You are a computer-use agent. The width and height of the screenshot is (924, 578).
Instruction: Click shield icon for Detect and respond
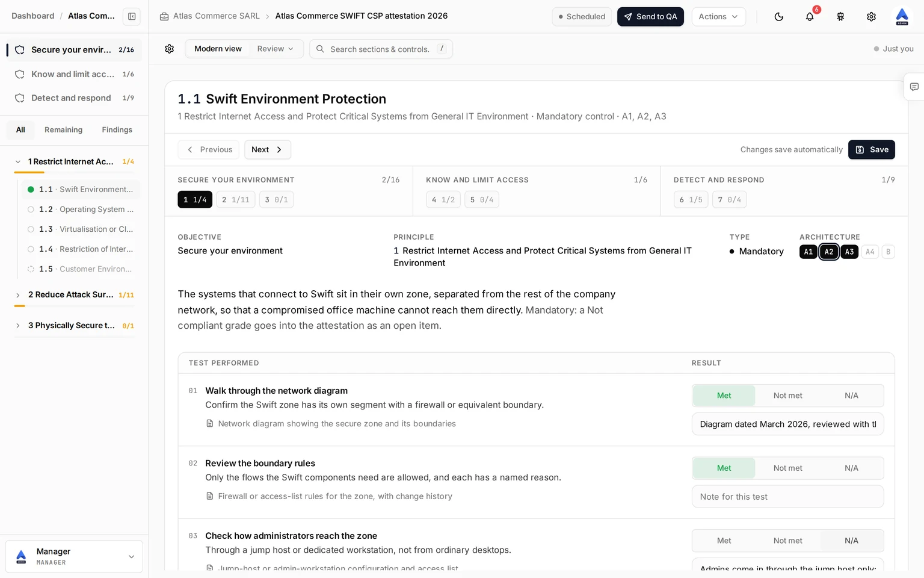click(20, 98)
